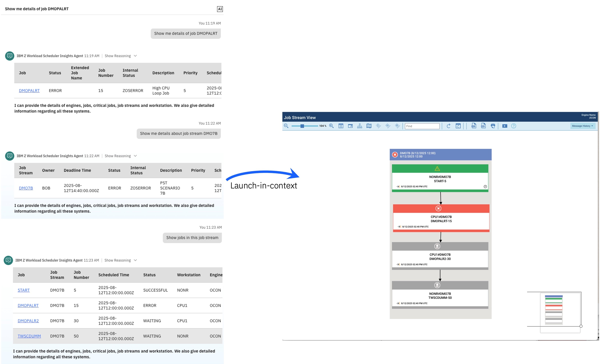
Task: Toggle the overview map icon
Action: coord(369,126)
